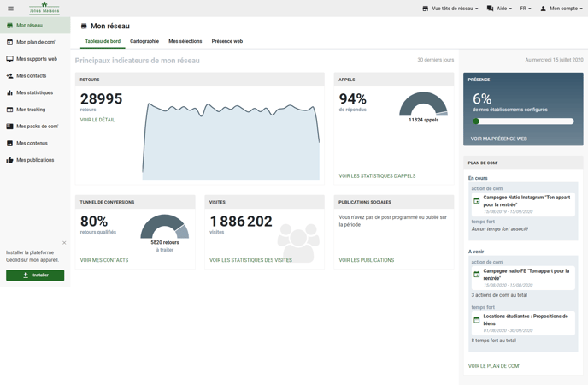
Task: Click the store icon beside Vue tête de réseau
Action: coord(426,9)
